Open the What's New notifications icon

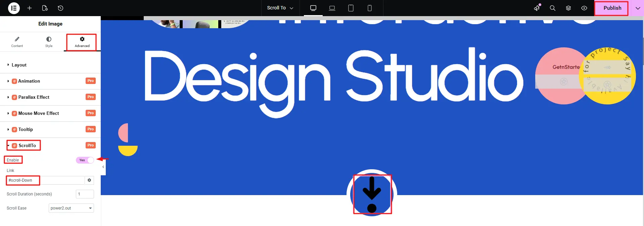(x=537, y=8)
